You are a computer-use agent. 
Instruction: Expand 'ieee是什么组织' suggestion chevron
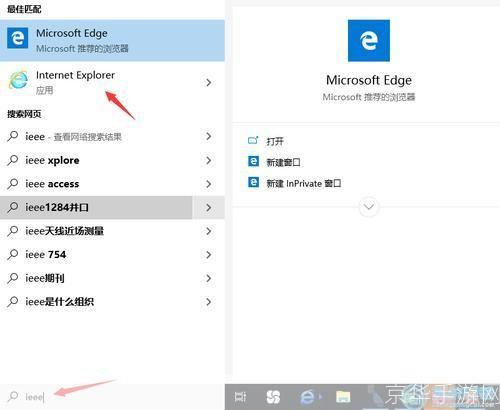(x=209, y=302)
